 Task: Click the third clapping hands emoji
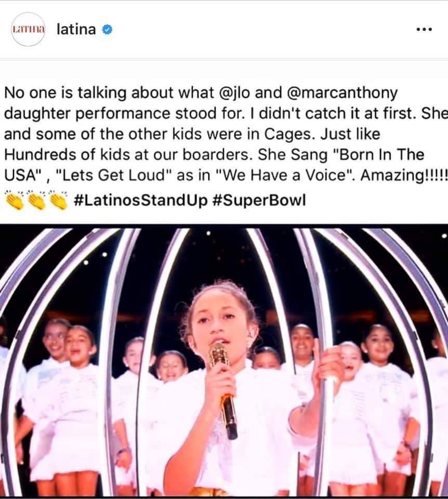pyautogui.click(x=58, y=200)
